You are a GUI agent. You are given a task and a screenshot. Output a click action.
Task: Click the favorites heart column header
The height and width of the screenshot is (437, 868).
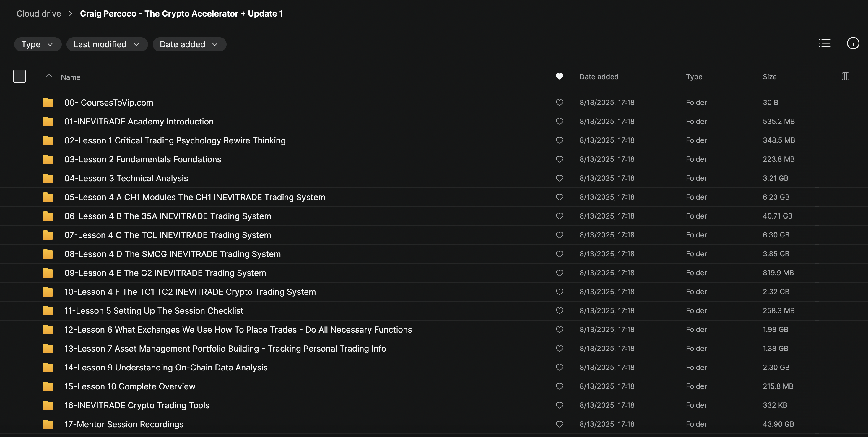click(x=559, y=77)
